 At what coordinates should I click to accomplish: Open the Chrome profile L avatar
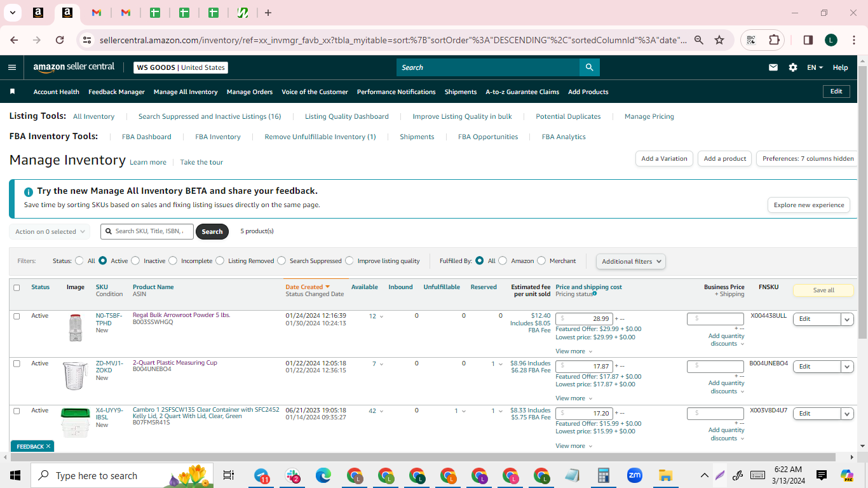[x=831, y=40]
